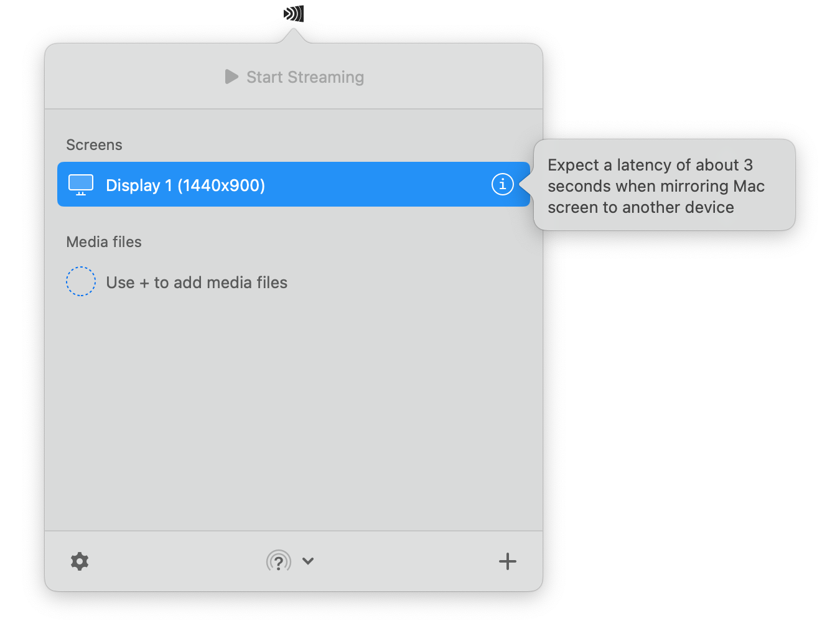The height and width of the screenshot is (641, 840).
Task: Open app settings using the gear icon
Action: pyautogui.click(x=80, y=561)
